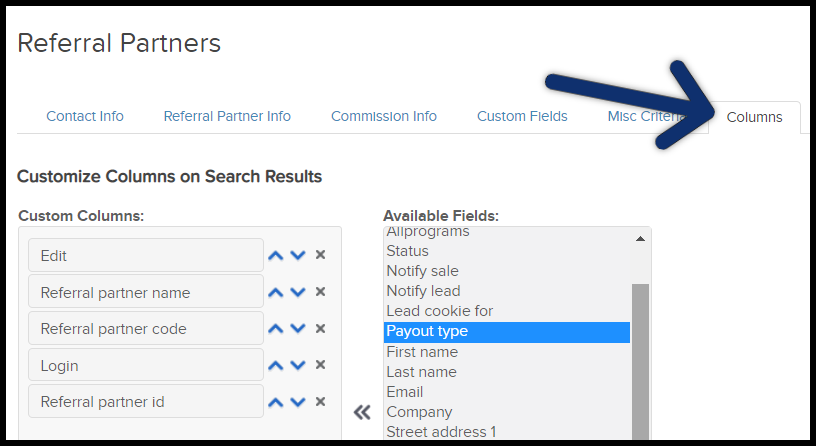The height and width of the screenshot is (446, 816).
Task: Click double-left arrow to add field
Action: 362,412
